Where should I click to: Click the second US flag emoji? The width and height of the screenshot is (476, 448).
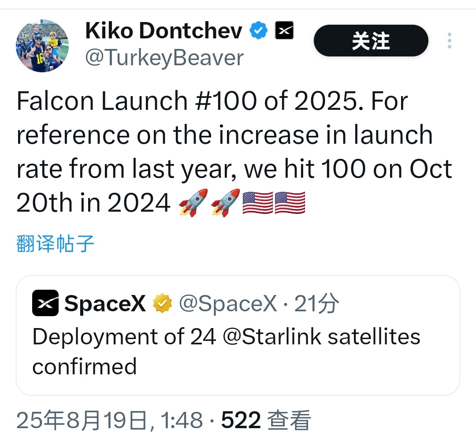coord(290,202)
